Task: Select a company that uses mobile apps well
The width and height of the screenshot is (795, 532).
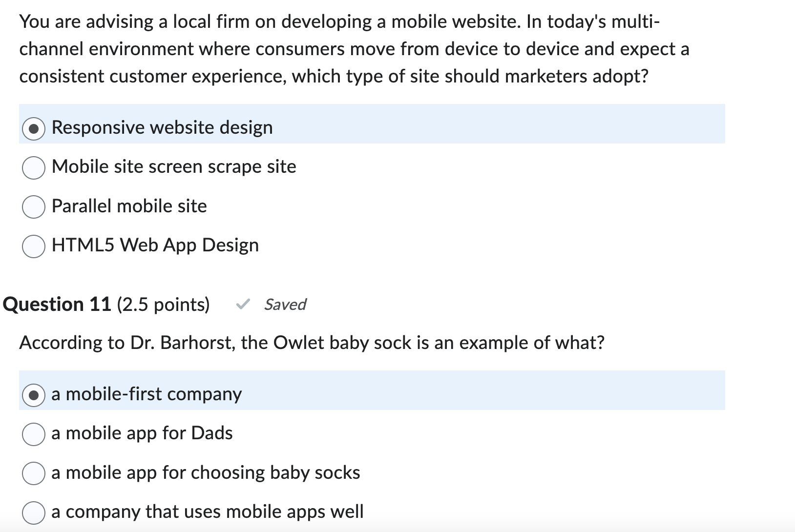Action: point(207,512)
